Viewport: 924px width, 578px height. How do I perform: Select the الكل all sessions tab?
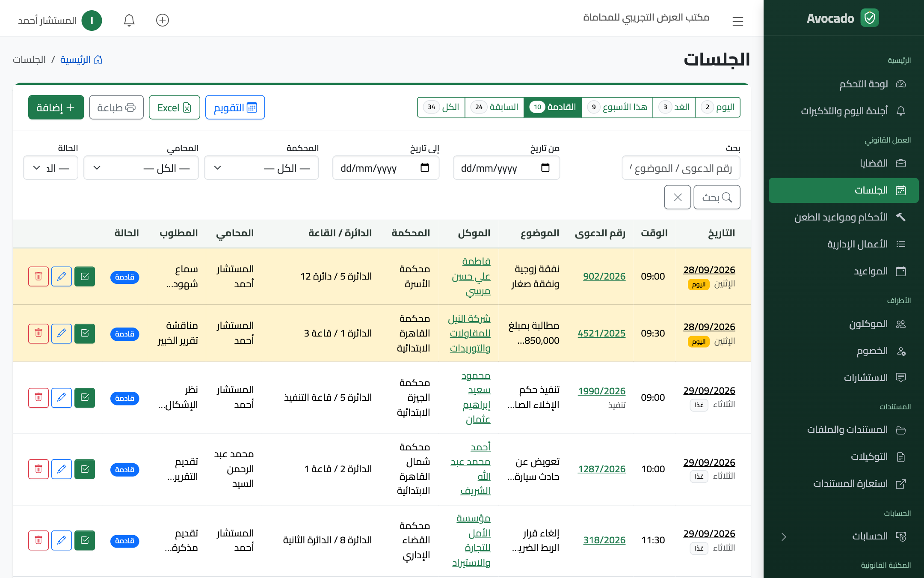(441, 107)
